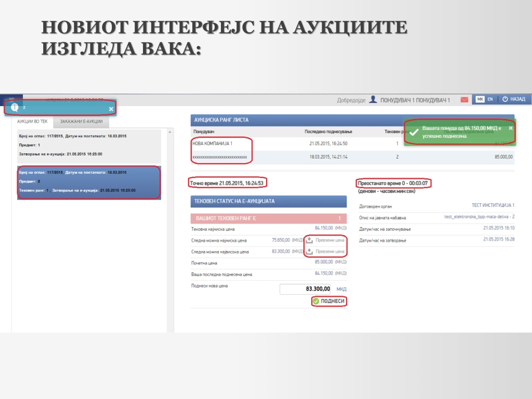Screen dimensions: 532x399
Task: Click Преземи цена for 83.300,00 price
Action: click(x=330, y=251)
